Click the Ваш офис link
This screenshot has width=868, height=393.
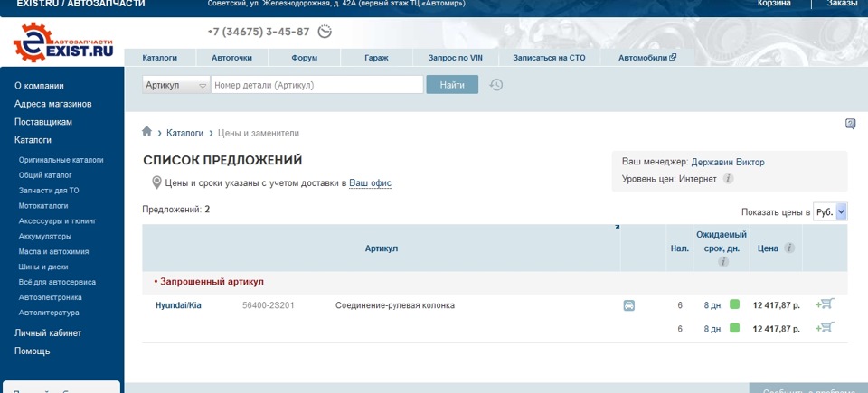(x=371, y=183)
